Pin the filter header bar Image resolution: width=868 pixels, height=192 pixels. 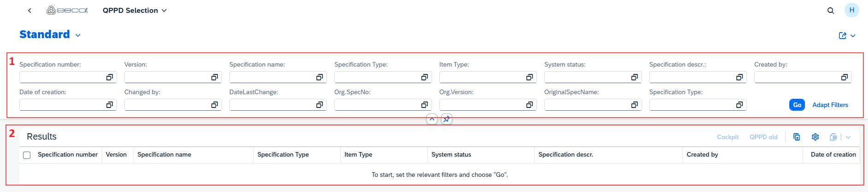point(446,119)
